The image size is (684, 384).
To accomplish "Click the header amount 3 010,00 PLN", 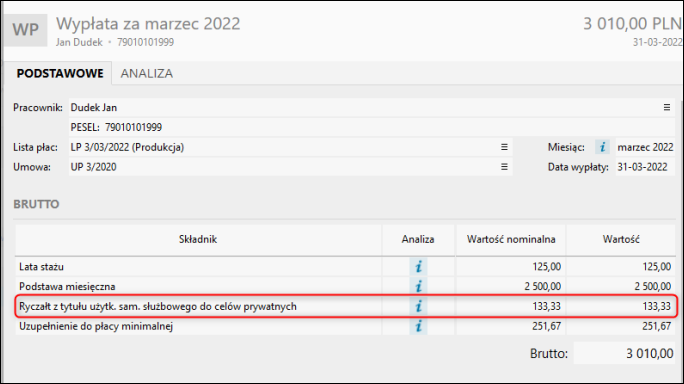I will [x=633, y=24].
